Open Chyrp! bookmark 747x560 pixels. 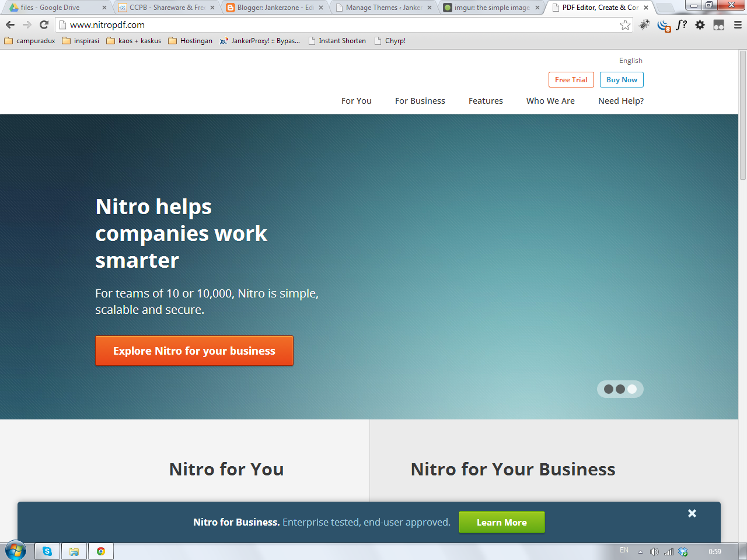(x=390, y=41)
